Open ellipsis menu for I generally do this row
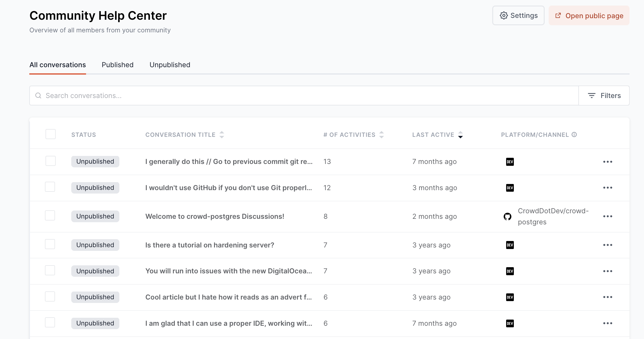Image resolution: width=644 pixels, height=339 pixels. (607, 162)
